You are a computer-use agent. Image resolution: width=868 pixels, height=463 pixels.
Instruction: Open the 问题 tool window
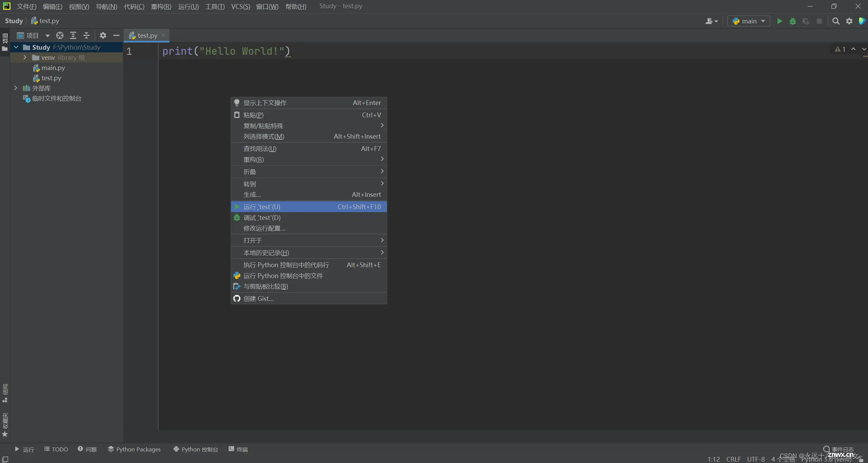[x=87, y=449]
